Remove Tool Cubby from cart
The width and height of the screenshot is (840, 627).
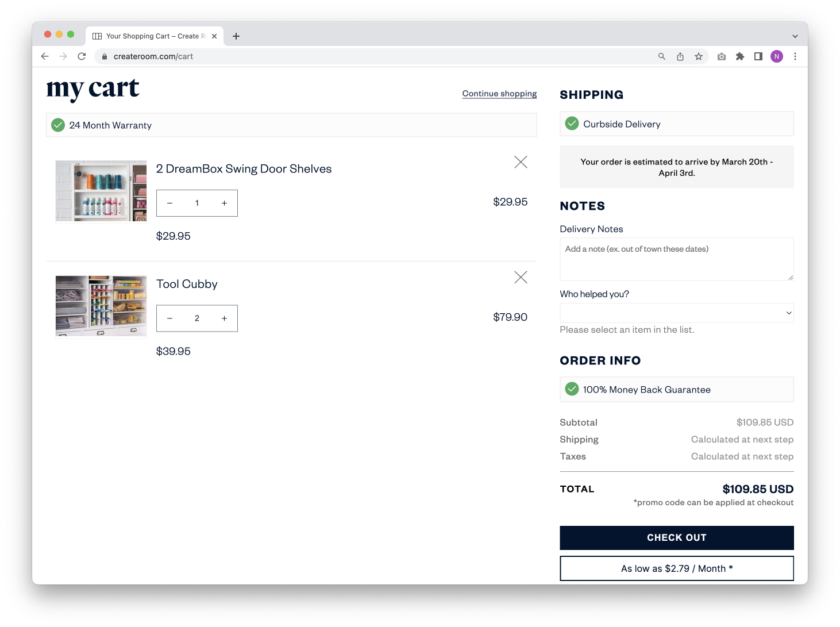coord(521,277)
